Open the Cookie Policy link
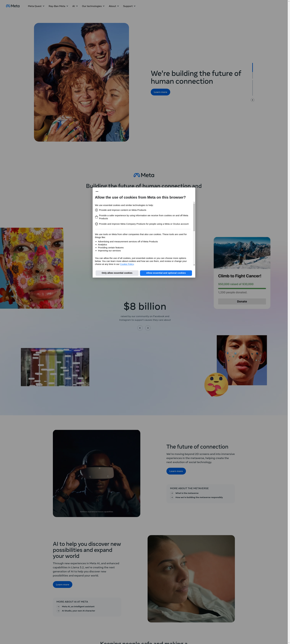Screen dimensions: 290x644 127,264
